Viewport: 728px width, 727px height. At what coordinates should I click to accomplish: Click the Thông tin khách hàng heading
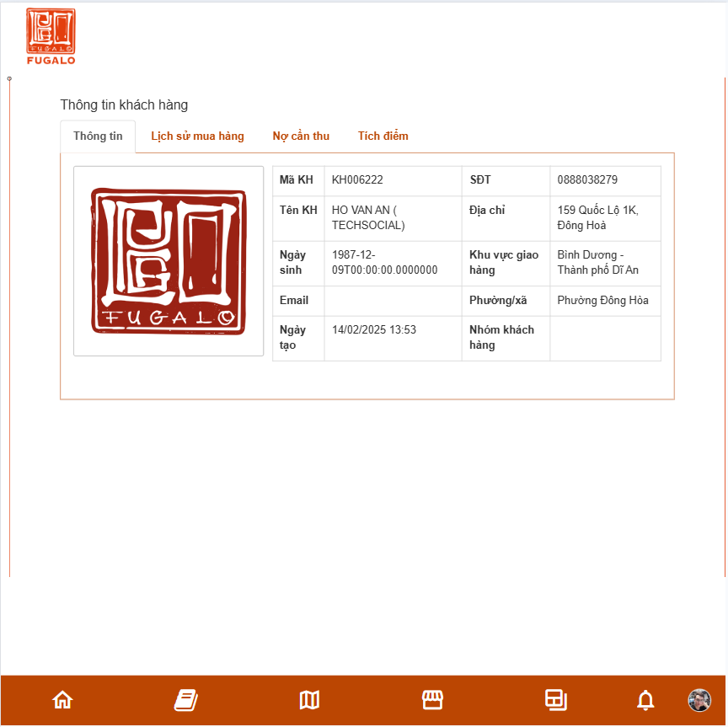point(124,105)
